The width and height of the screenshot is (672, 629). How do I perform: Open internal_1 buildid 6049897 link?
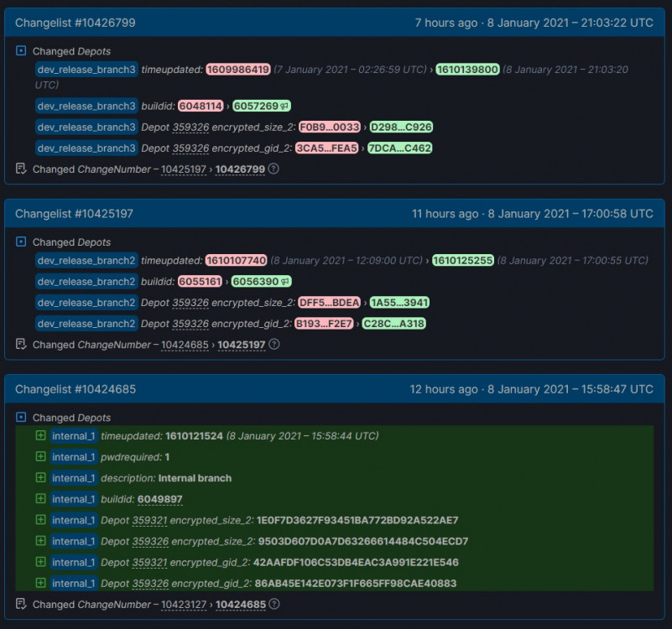click(x=160, y=499)
